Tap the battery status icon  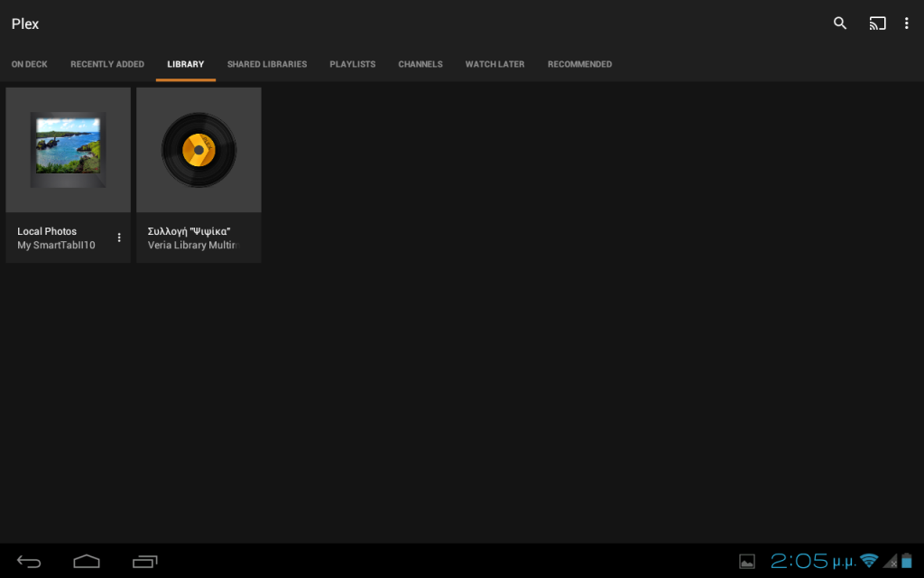coord(907,561)
